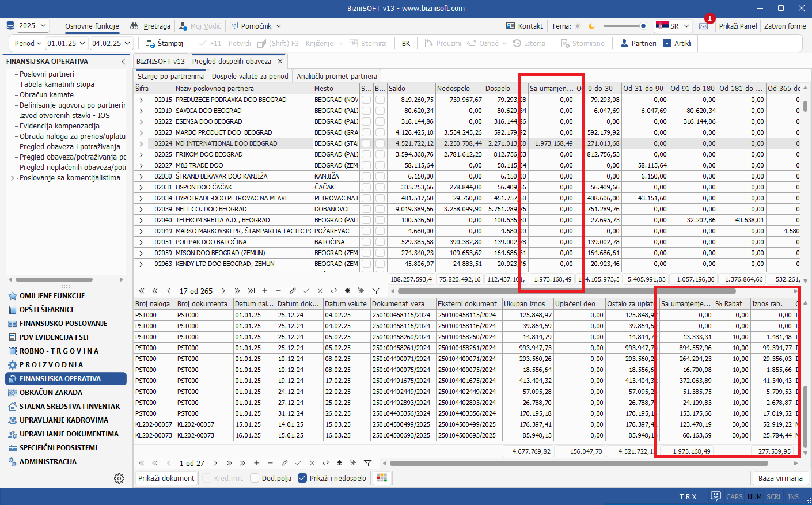Screen dimensions: 812x505
Task: Open the SR language dropdown
Action: [673, 26]
